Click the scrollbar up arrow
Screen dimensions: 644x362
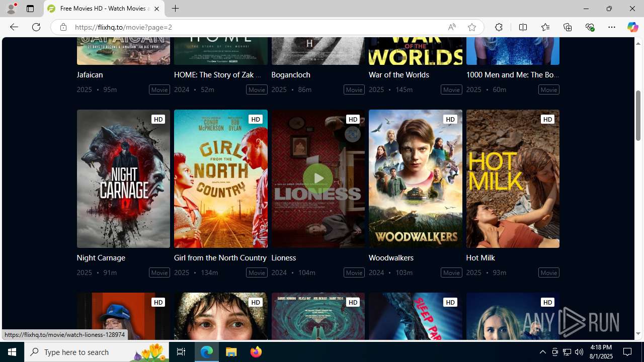(638, 43)
